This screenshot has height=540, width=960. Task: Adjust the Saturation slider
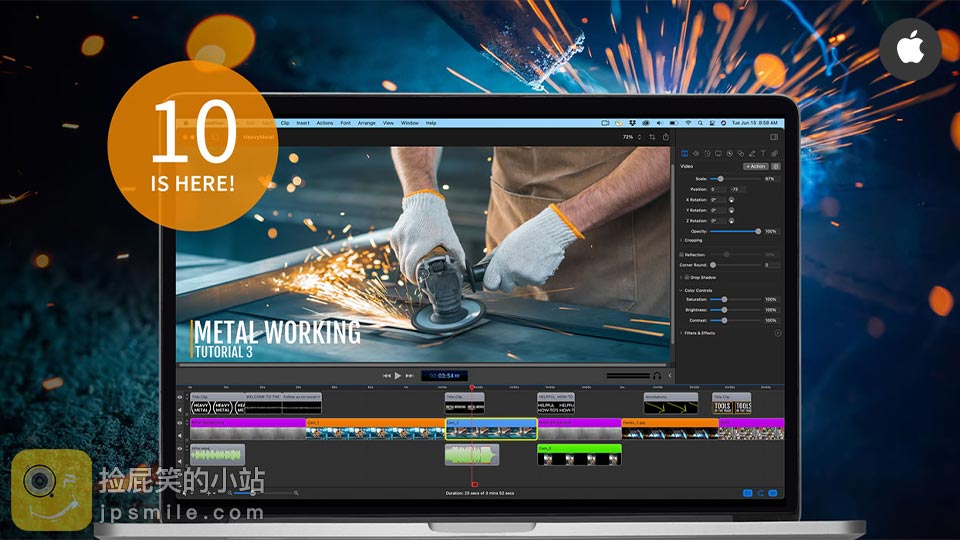pyautogui.click(x=735, y=299)
